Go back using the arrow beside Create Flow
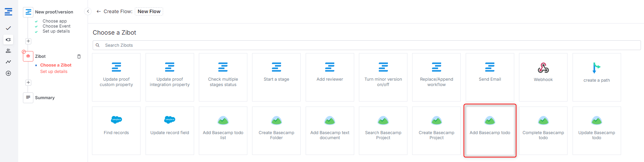The image size is (644, 162). point(98,11)
